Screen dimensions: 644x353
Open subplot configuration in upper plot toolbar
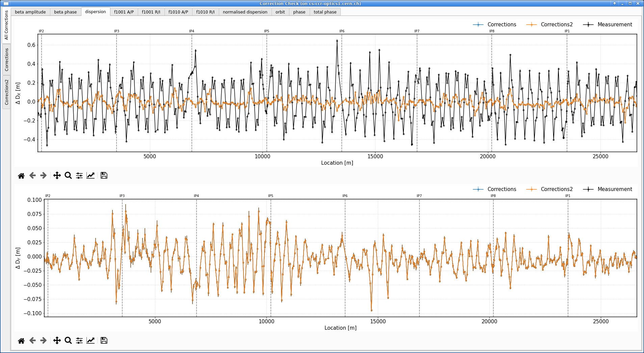(79, 175)
